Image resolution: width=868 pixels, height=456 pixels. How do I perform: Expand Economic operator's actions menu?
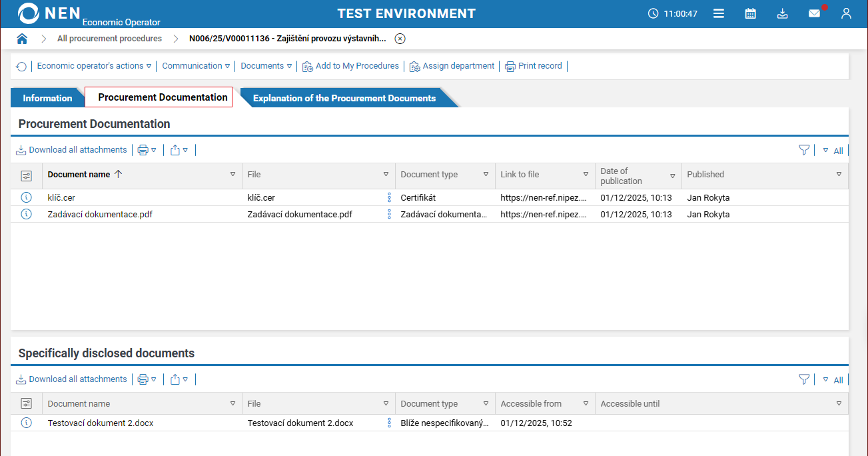point(94,66)
